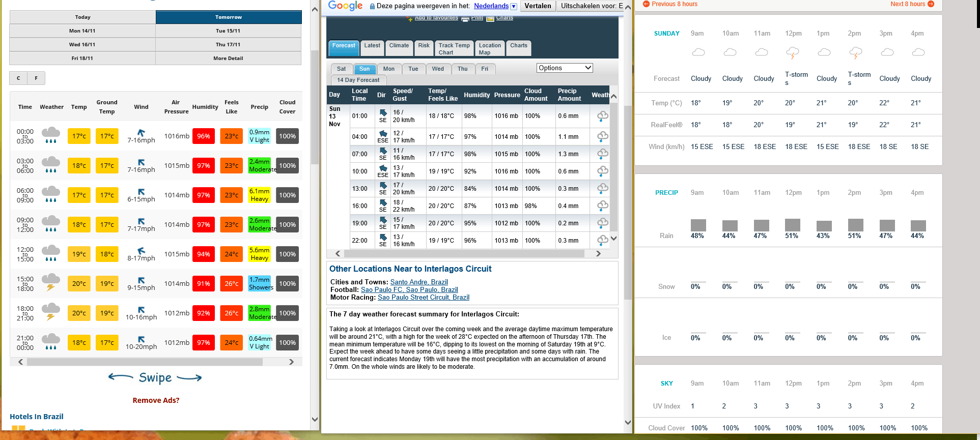Click the printer icon beside Print
Viewport: 980px width, 440px height.
(x=465, y=19)
